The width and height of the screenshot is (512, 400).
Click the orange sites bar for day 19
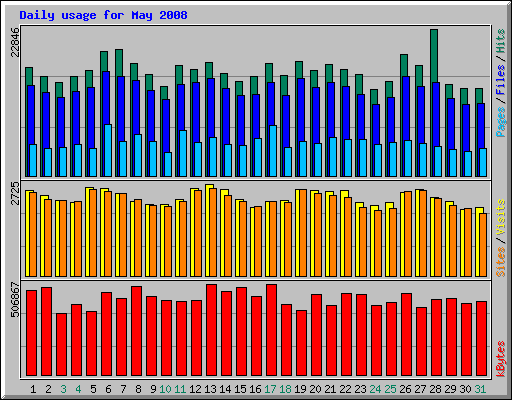[303, 233]
